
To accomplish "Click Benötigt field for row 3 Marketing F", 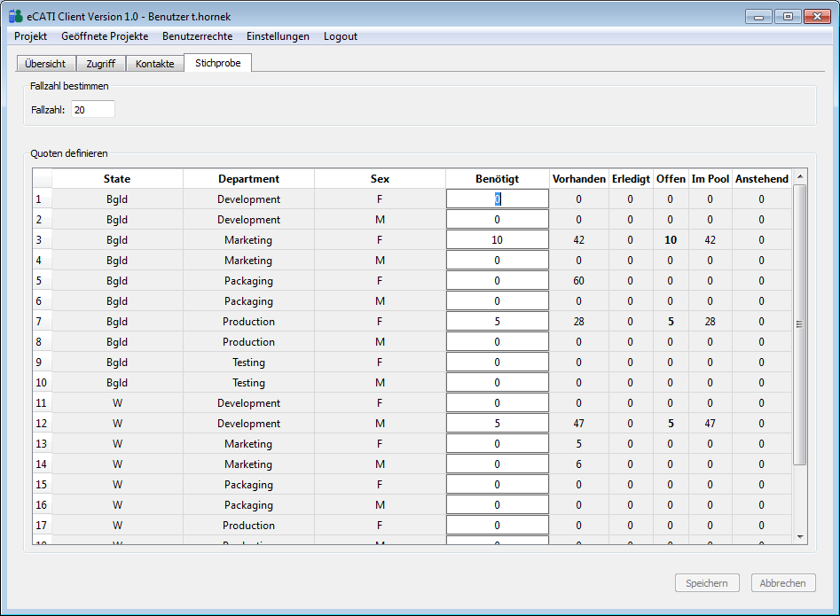I will coord(497,240).
